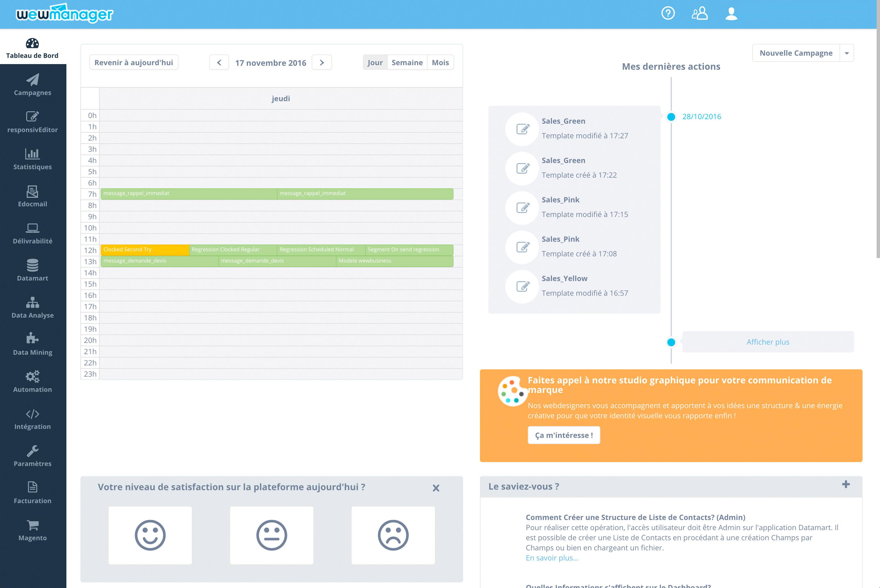This screenshot has width=880, height=588.
Task: Navigate to previous day with arrow
Action: pyautogui.click(x=220, y=62)
